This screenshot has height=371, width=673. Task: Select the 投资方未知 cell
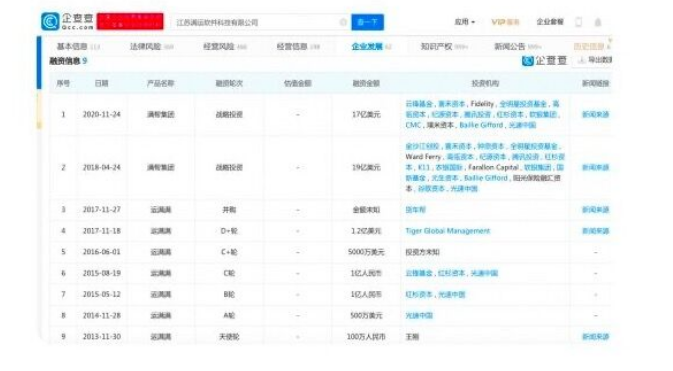pos(422,252)
